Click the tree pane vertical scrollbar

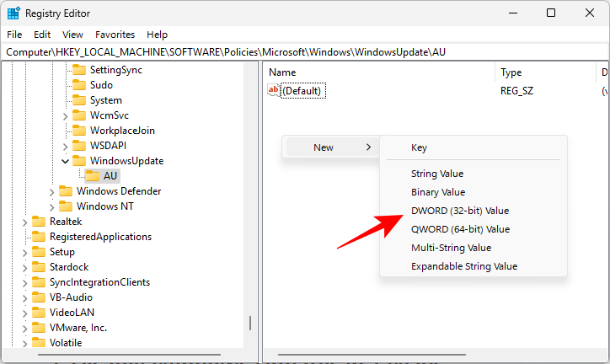pos(249,323)
